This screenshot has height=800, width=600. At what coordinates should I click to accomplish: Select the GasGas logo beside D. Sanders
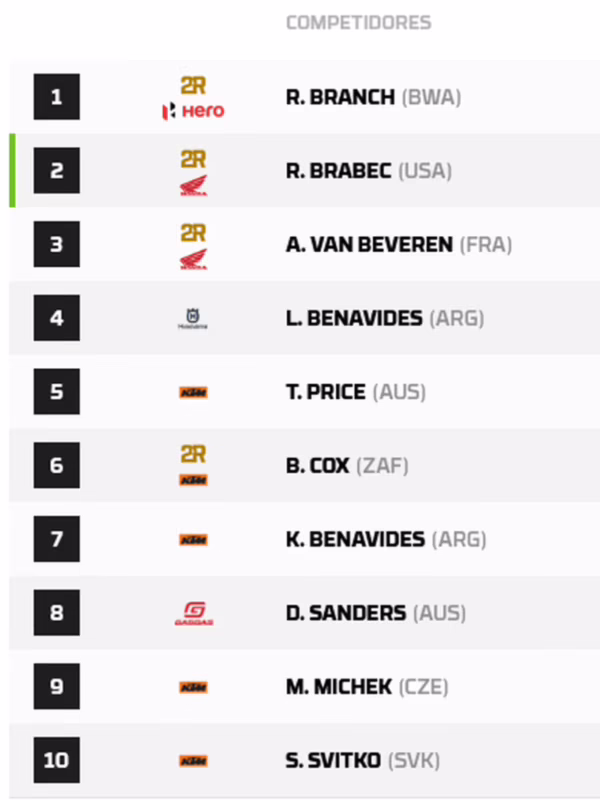click(x=193, y=612)
